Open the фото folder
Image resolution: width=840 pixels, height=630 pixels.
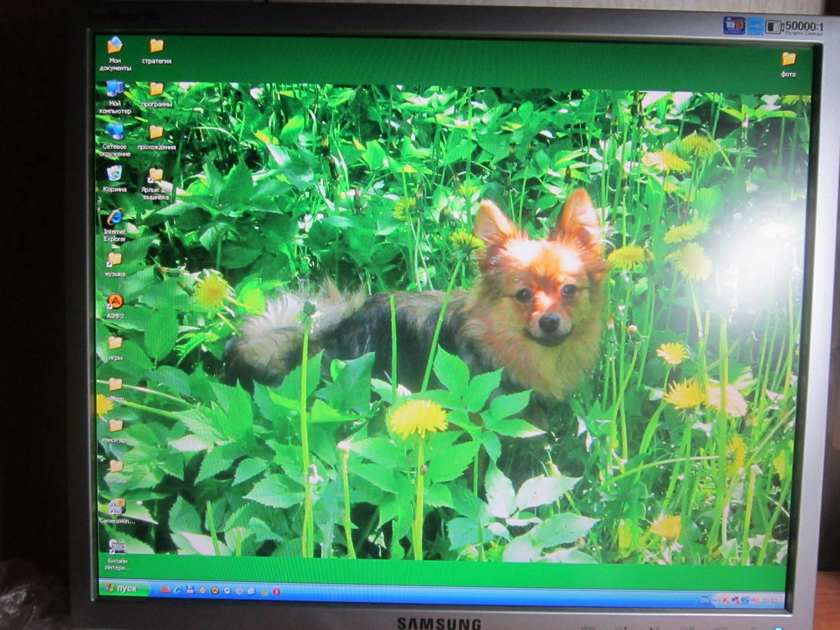(788, 59)
